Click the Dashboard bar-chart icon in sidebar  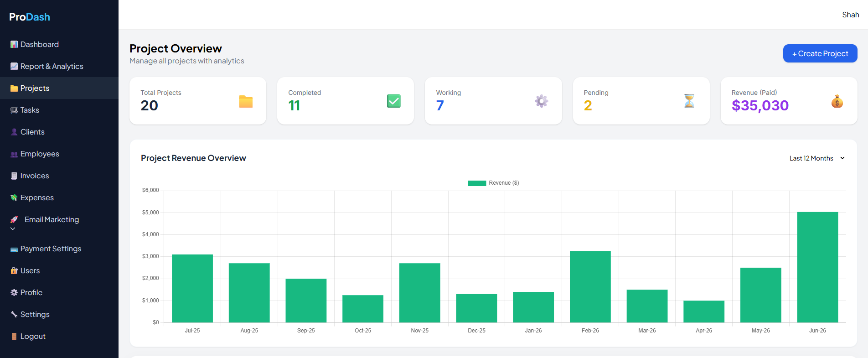(14, 44)
